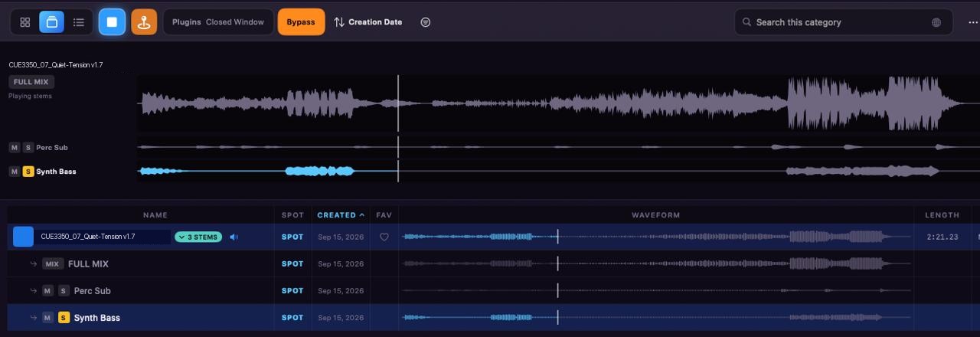Open the more options ellipsis menu

(972, 22)
